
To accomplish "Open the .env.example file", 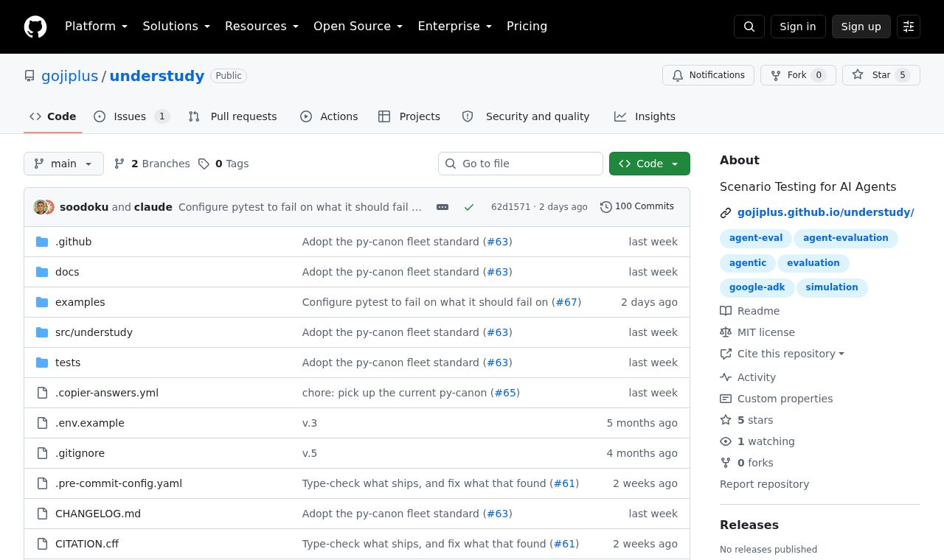I will (x=90, y=423).
